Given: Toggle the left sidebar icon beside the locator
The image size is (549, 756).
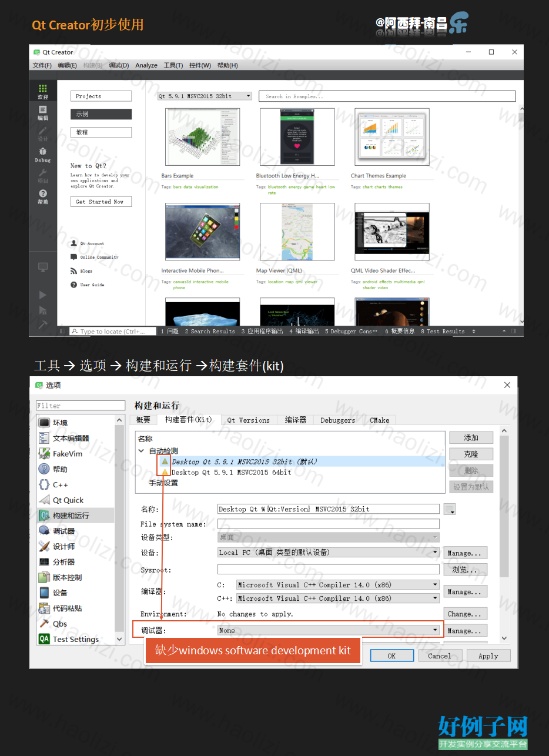Looking at the screenshot, I should 63,332.
